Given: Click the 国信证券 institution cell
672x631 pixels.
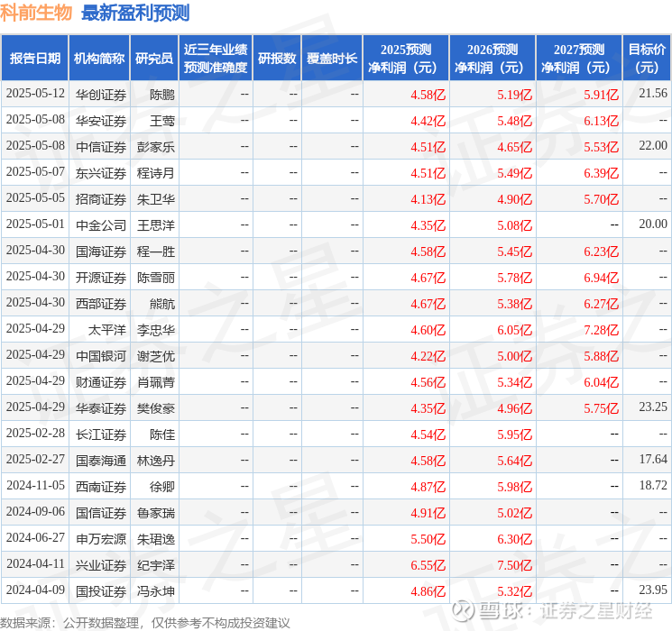Looking at the screenshot, I should (x=101, y=512).
